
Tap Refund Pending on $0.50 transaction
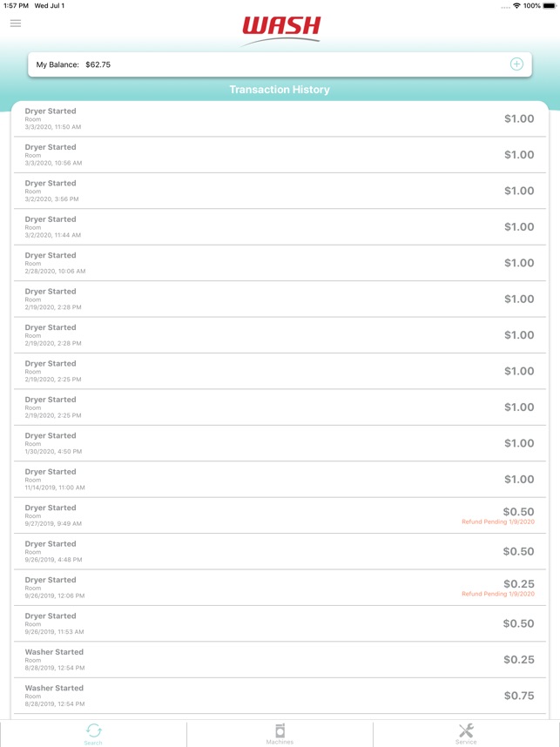click(x=498, y=522)
